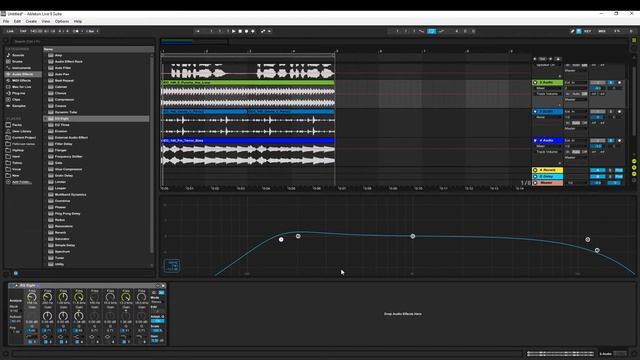Open the Plug-ins browser category
This screenshot has width=640, height=360.
[x=18, y=93]
